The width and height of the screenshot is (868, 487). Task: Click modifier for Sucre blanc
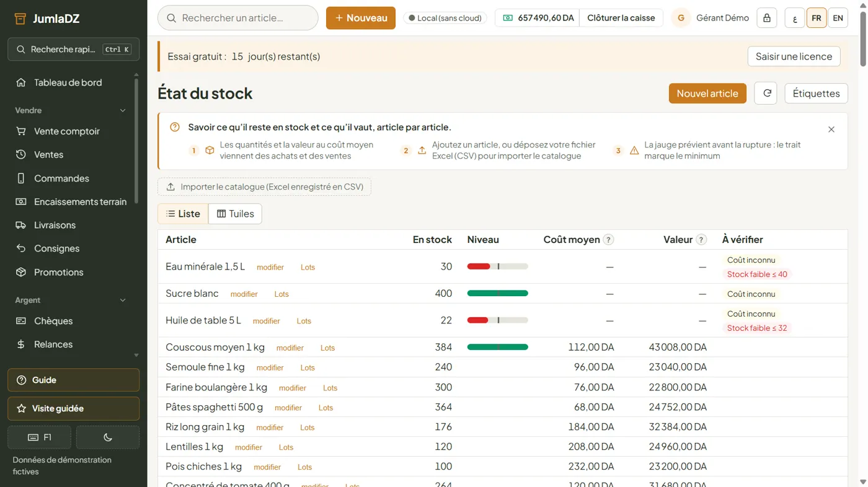[x=244, y=294]
